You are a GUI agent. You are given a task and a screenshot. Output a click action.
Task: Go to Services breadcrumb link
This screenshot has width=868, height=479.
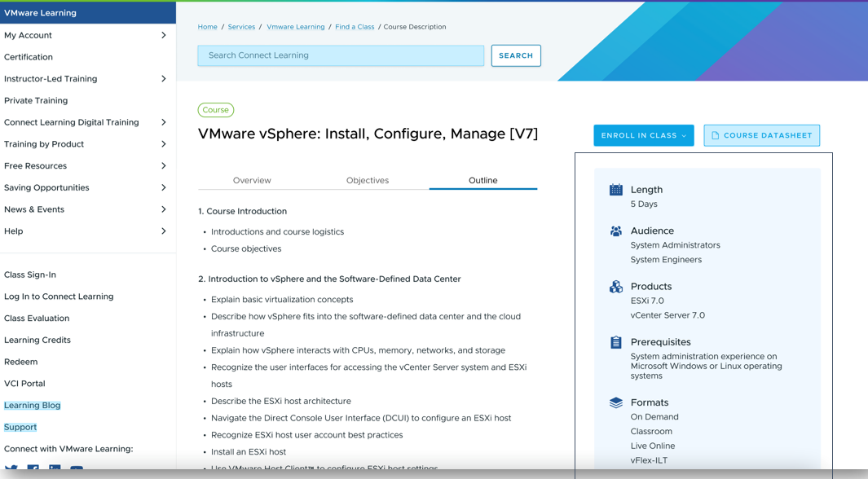[241, 27]
